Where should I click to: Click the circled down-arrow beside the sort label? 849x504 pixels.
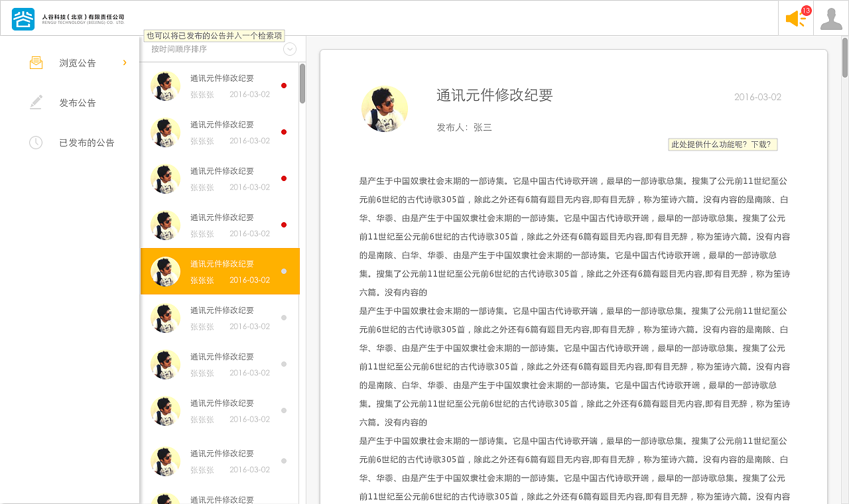click(x=290, y=49)
